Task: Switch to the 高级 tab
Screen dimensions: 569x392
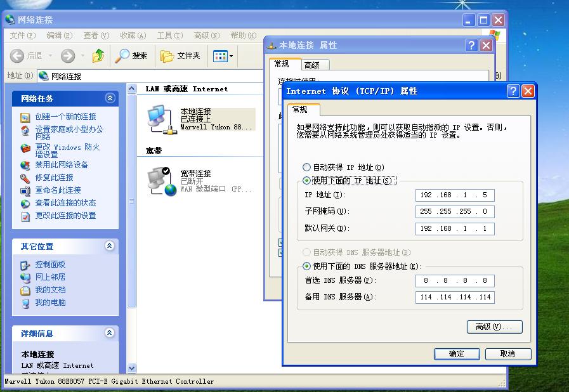Action: 315,64
